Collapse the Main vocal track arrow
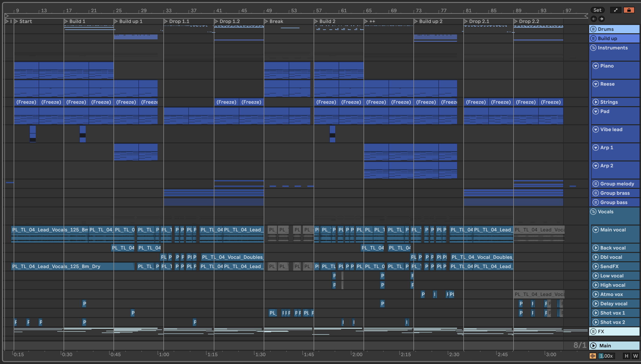 tap(596, 230)
